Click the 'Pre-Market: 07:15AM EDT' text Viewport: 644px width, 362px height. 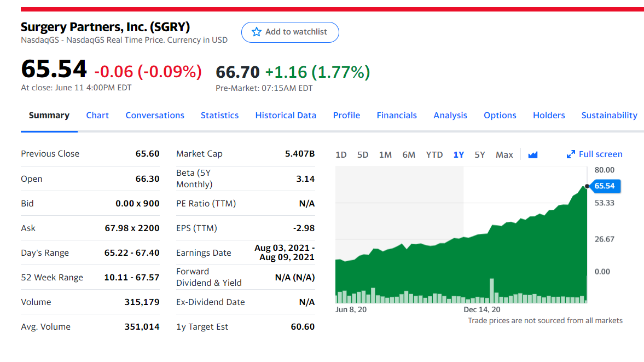click(264, 88)
